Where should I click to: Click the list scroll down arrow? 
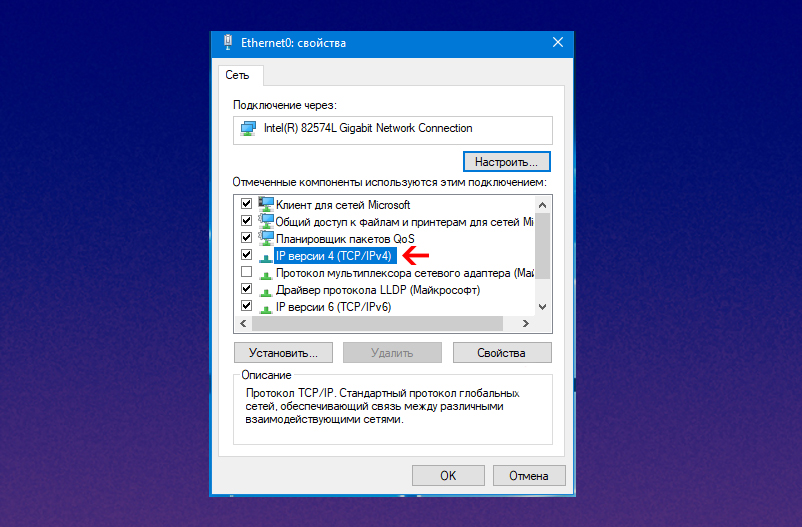[543, 307]
